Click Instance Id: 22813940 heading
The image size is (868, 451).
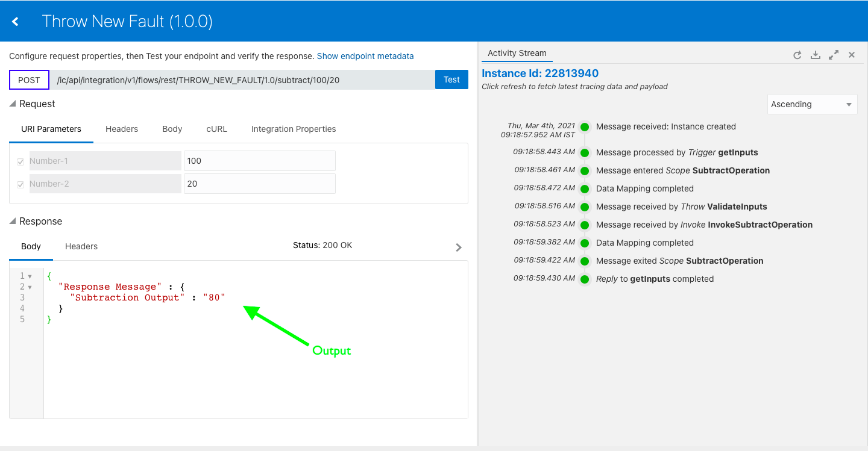click(540, 73)
